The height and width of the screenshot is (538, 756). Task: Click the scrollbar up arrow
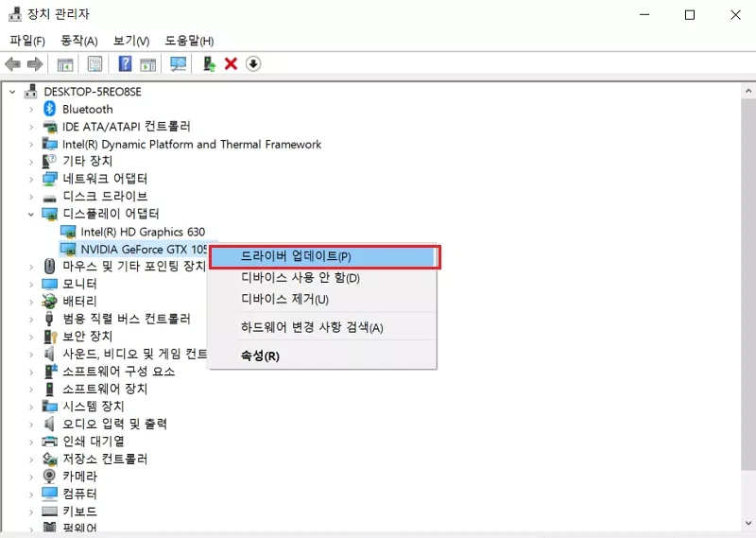click(x=748, y=91)
